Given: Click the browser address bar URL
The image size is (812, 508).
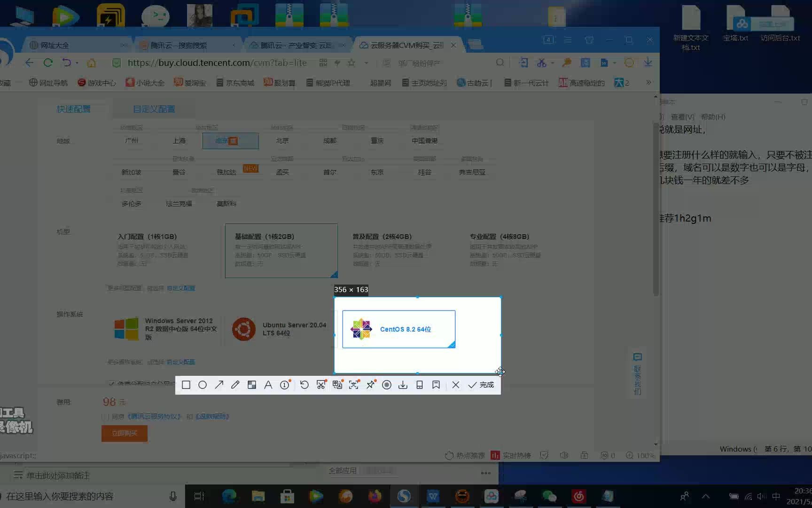Looking at the screenshot, I should click(217, 63).
